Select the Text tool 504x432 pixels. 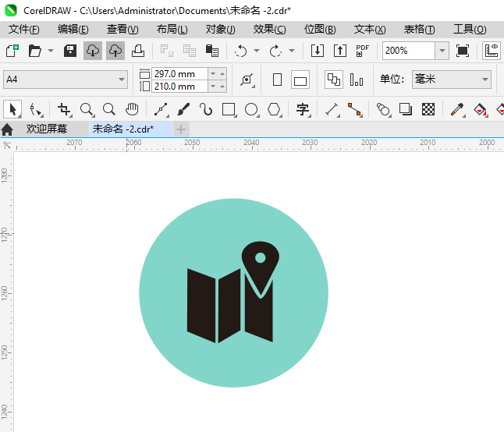tap(303, 109)
